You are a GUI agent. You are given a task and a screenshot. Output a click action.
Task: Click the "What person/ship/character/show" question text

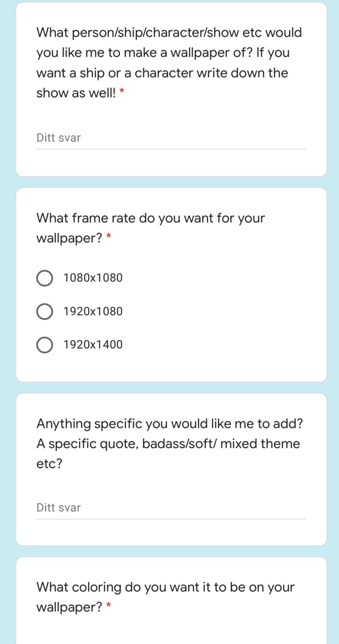169,33
